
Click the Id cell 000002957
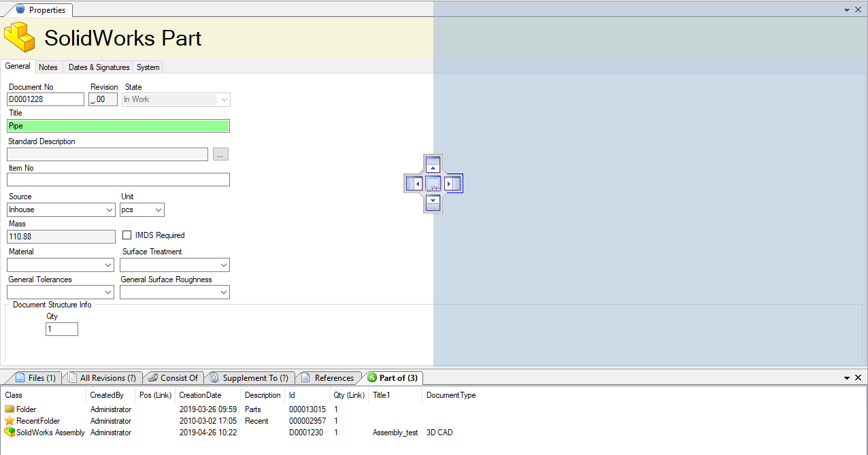[307, 421]
